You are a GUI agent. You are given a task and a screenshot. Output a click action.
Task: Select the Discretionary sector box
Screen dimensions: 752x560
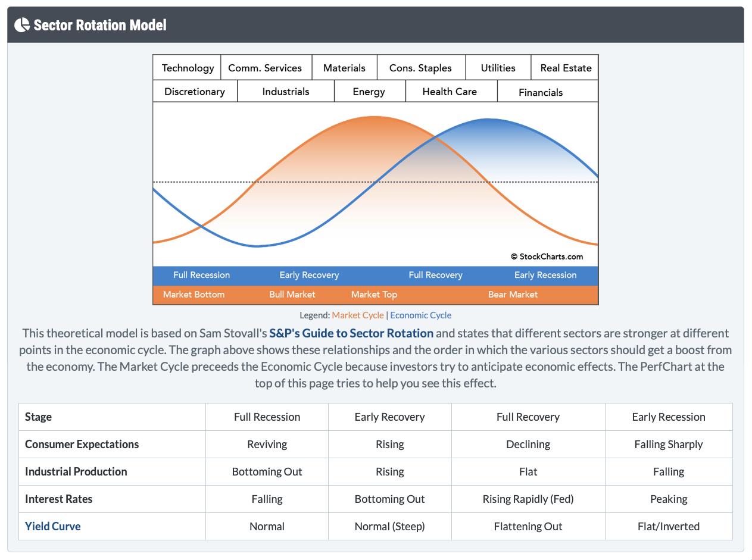195,92
